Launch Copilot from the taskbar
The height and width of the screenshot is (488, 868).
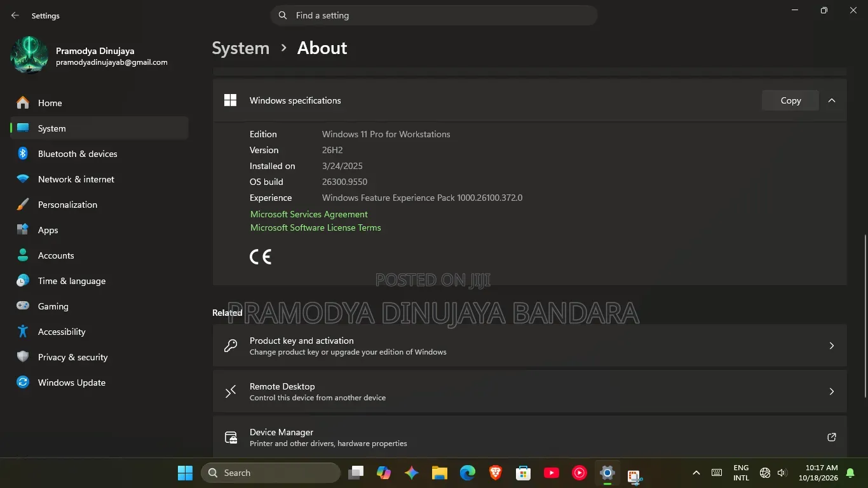coord(384,473)
